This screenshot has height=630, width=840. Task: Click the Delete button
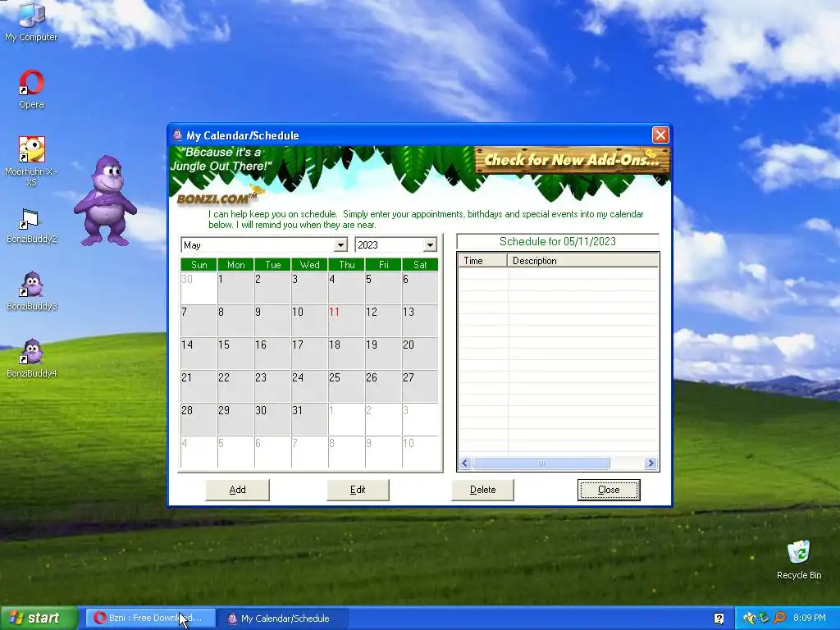point(482,490)
